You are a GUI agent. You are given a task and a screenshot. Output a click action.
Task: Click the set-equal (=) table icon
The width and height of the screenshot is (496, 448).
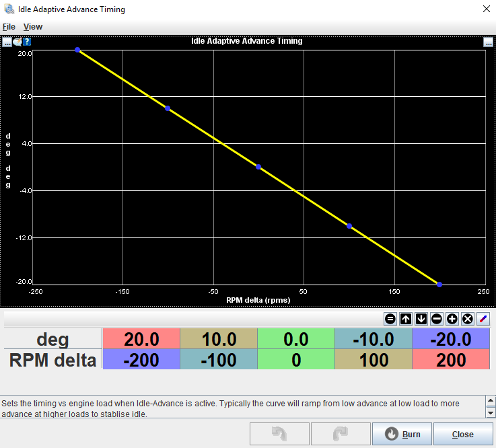click(390, 319)
